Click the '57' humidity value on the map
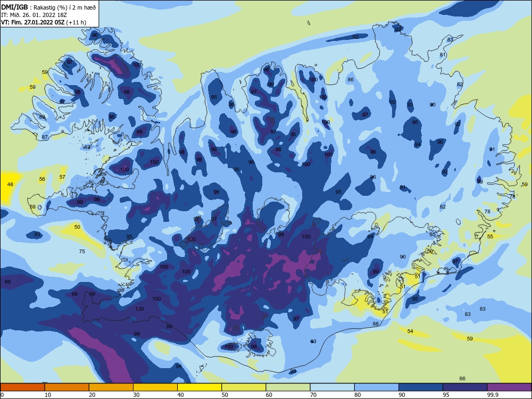The height and width of the screenshot is (399, 532). pos(62,177)
